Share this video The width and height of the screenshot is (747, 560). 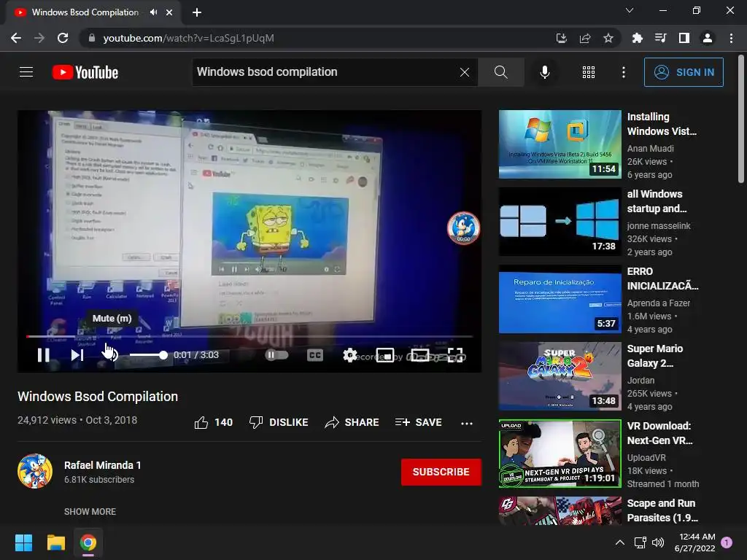pyautogui.click(x=352, y=422)
